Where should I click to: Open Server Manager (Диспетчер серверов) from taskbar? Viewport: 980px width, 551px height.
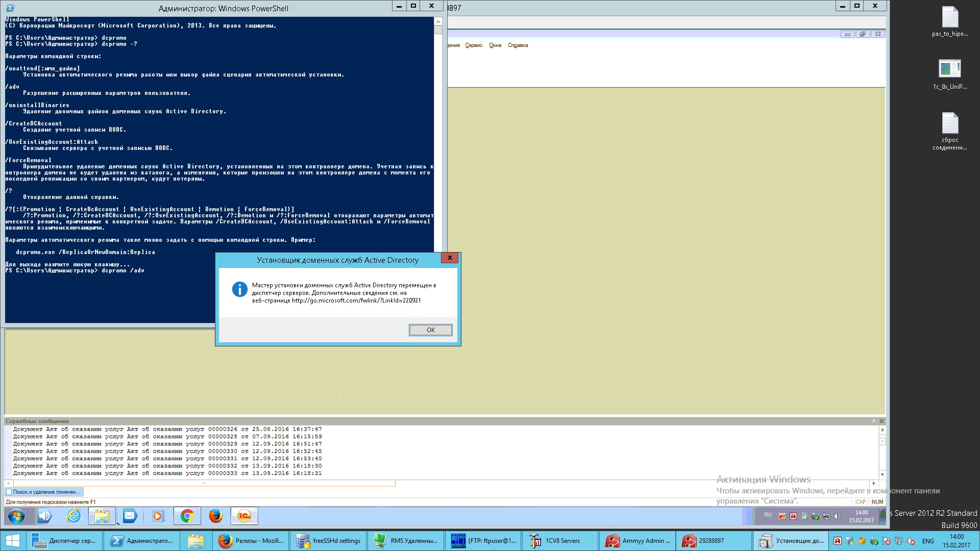coord(64,541)
